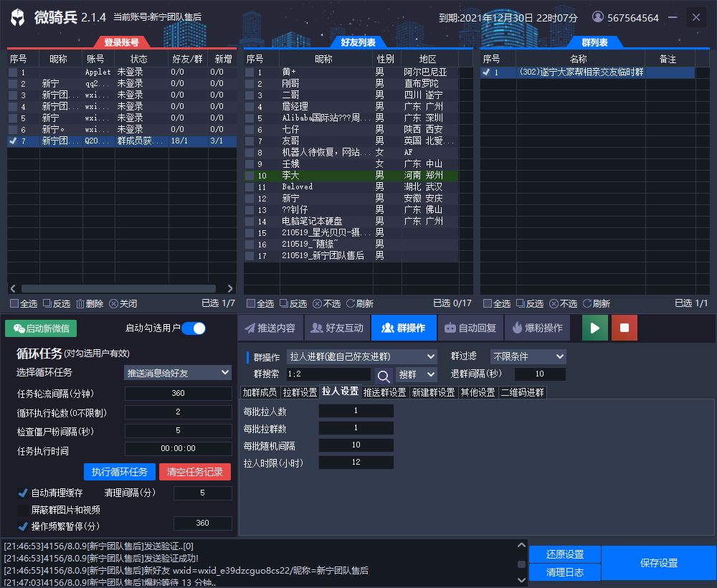The height and width of the screenshot is (588, 717).
Task: Open 群操作 dropdown 拉人进群
Action: [361, 356]
